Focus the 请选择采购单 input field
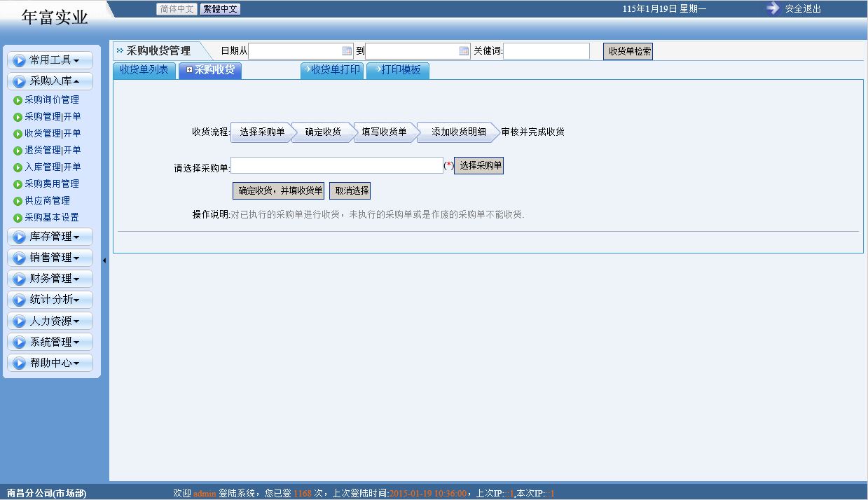 point(337,165)
